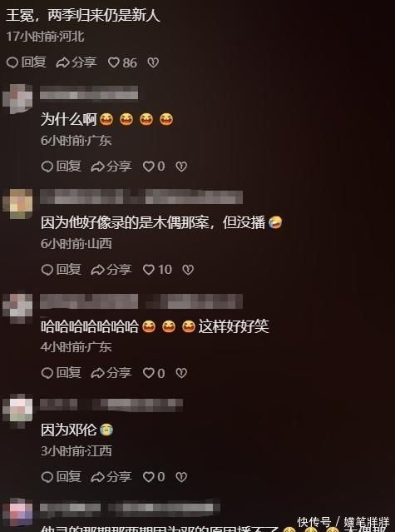This screenshot has height=532, width=395.
Task: Share the 木偶那案 comment
Action: (x=111, y=270)
